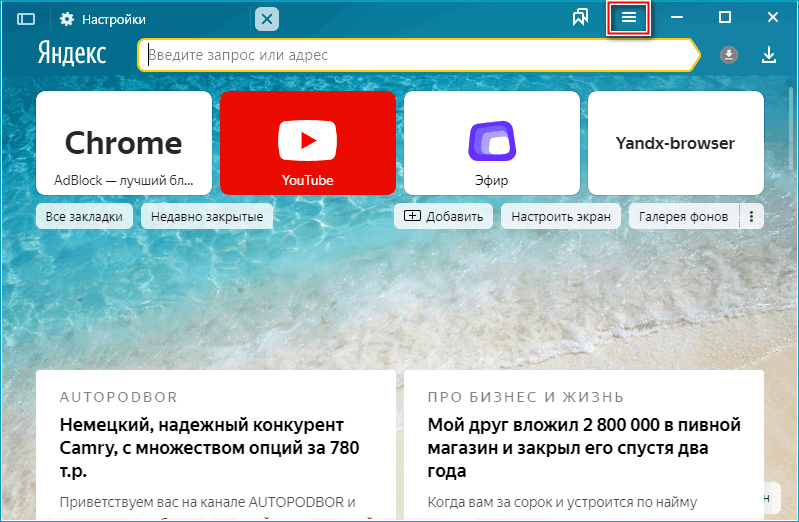
Task: Click the Яндекс logo
Action: [72, 54]
